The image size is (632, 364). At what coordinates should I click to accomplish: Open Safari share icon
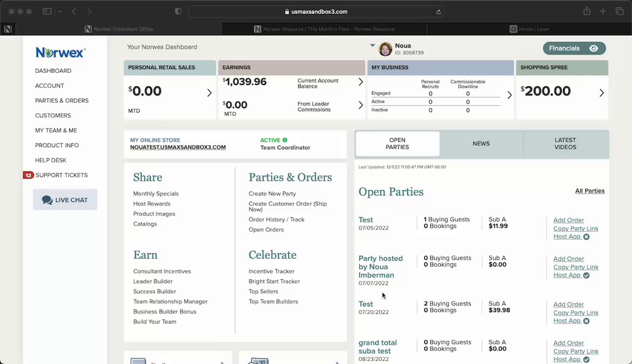586,11
